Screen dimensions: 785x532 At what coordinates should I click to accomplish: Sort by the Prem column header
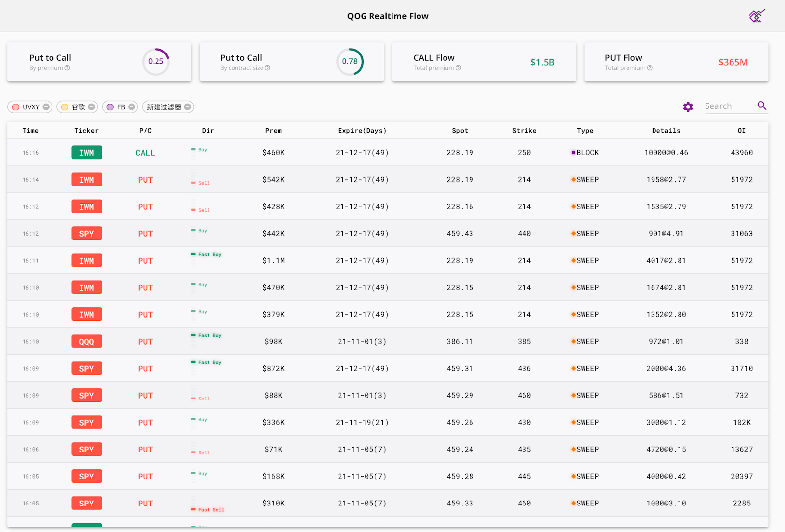273,131
